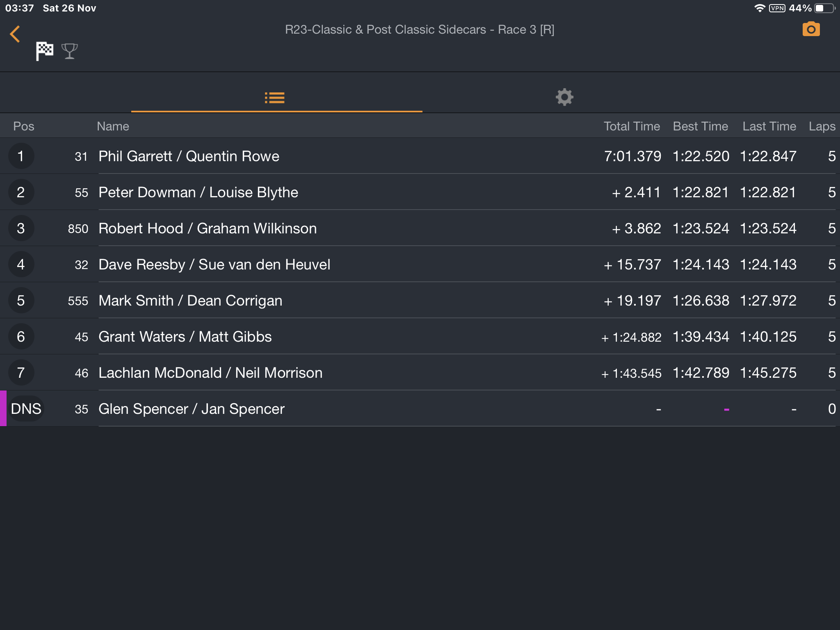Tap the battery indicator icon

(x=825, y=8)
